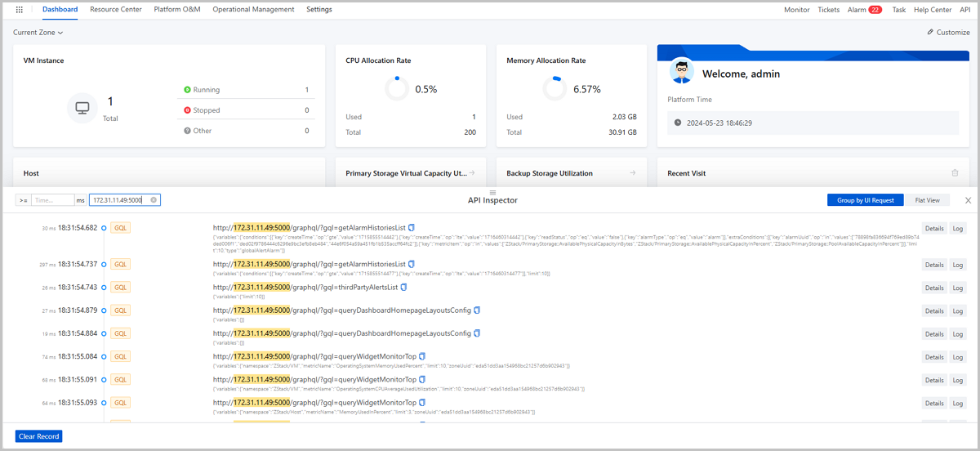Open the app grid menu icon
This screenshot has height=451, width=980.
click(20, 10)
